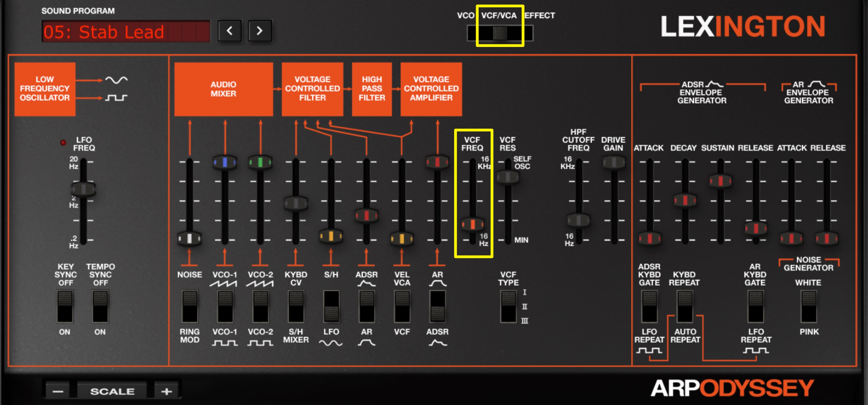Click the HIGH PASS FILTER block

372,89
